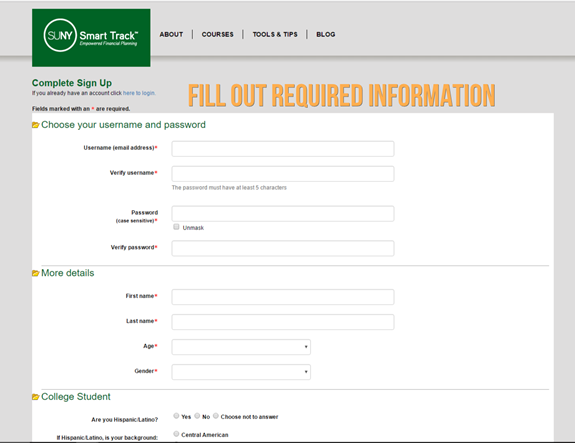Follow the 'here to login' link

pos(139,93)
